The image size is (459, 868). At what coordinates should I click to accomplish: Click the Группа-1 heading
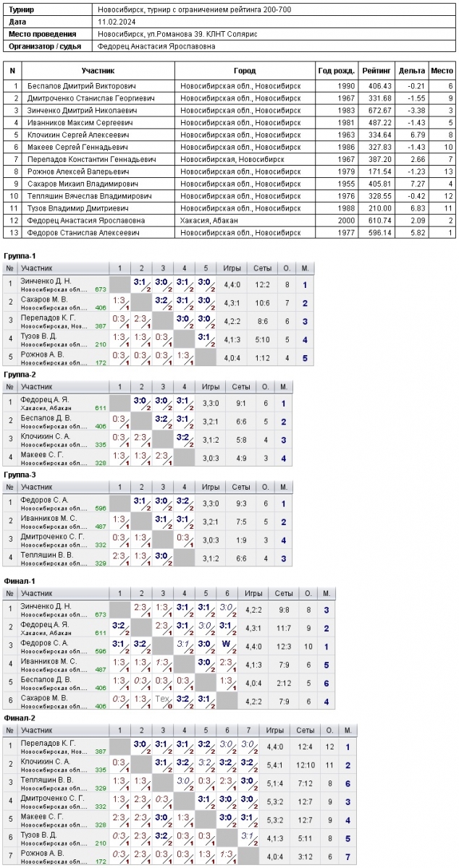point(20,256)
